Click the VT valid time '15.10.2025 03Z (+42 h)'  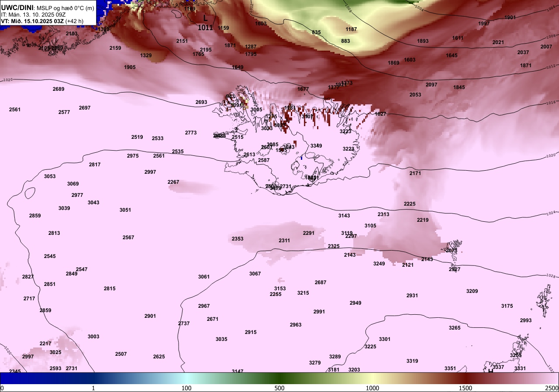[47, 21]
